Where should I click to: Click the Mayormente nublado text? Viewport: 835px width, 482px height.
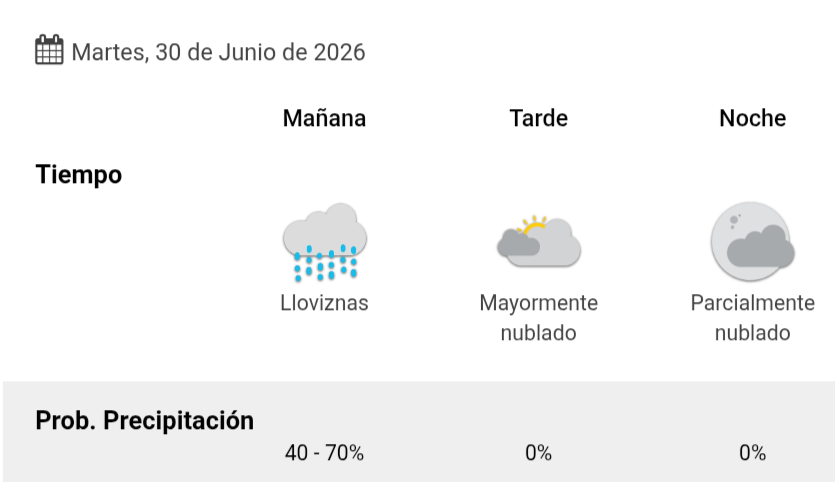(x=538, y=318)
